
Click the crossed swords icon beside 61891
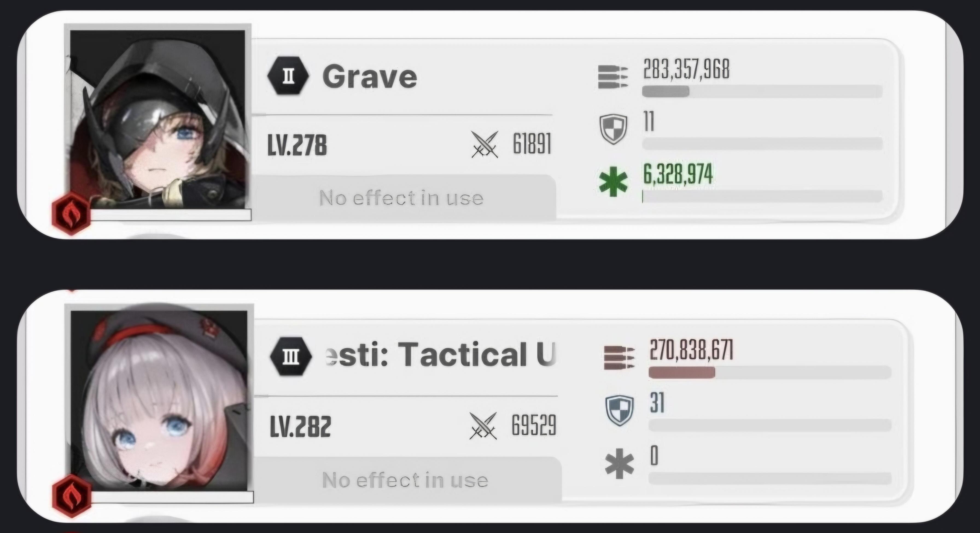(485, 144)
